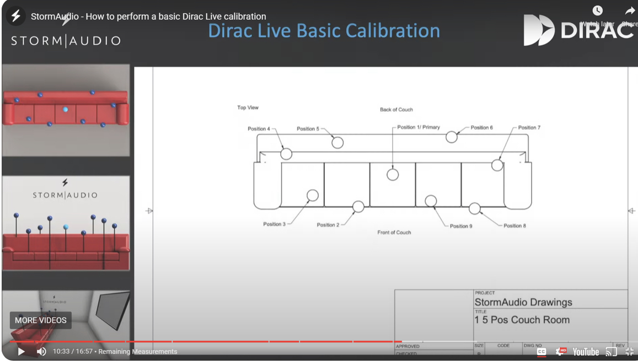This screenshot has height=364, width=638.
Task: Open StormAudio channel avatar icon
Action: [15, 17]
